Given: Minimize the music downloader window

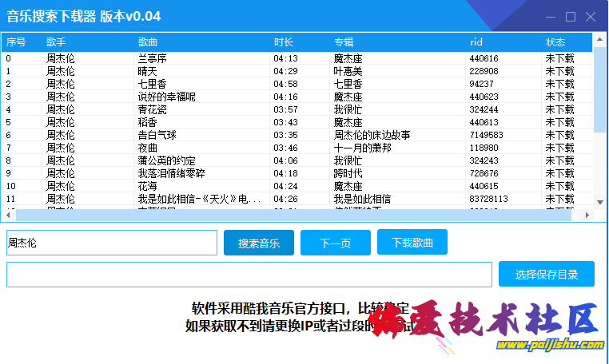Looking at the screenshot, I should [551, 16].
